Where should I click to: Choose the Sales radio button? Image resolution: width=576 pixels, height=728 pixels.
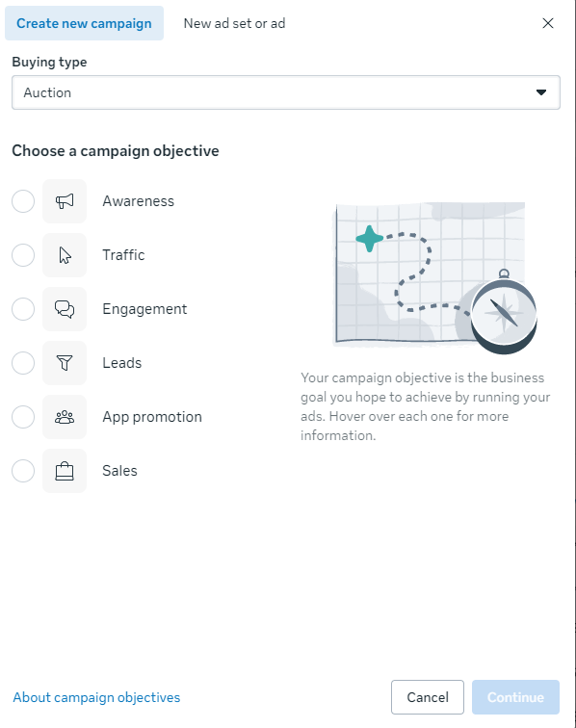coord(23,470)
